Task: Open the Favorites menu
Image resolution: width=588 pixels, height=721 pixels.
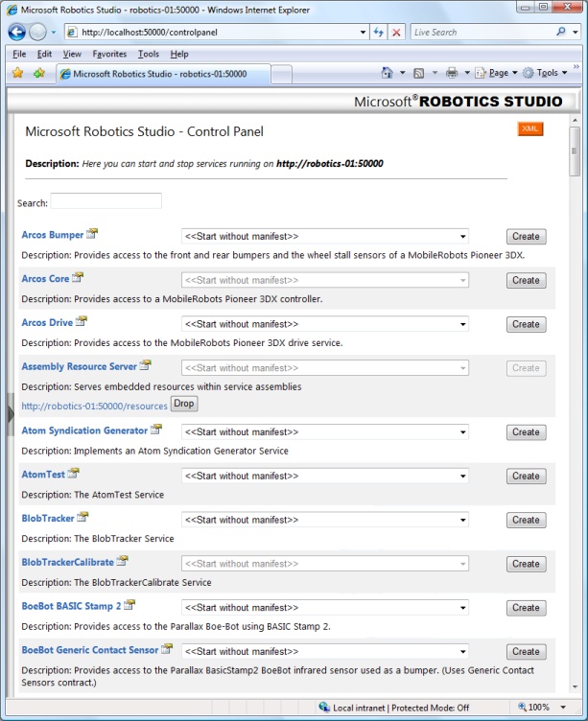Action: click(109, 54)
